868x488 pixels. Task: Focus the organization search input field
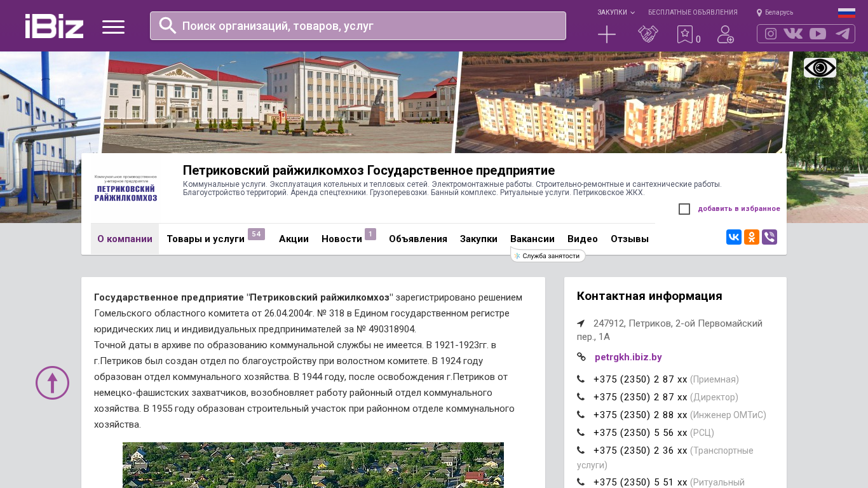(x=358, y=25)
